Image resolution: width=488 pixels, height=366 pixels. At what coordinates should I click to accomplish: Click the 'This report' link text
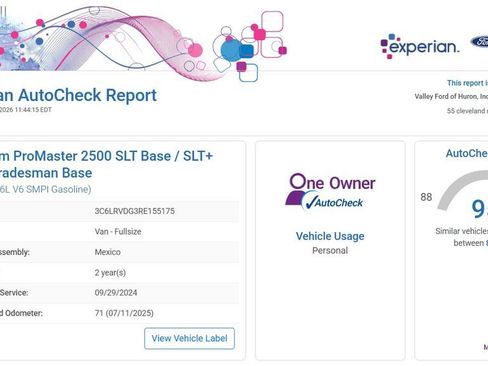[467, 83]
